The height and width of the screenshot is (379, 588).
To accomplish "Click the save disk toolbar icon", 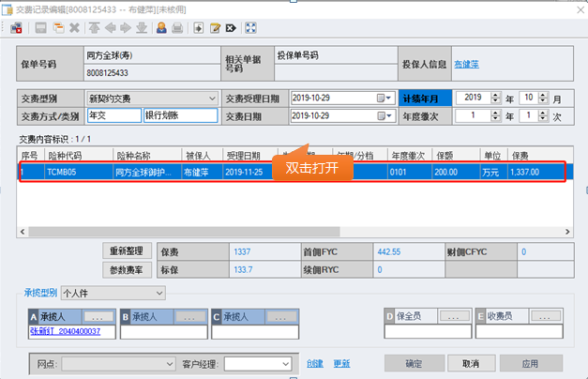I will click(x=42, y=28).
